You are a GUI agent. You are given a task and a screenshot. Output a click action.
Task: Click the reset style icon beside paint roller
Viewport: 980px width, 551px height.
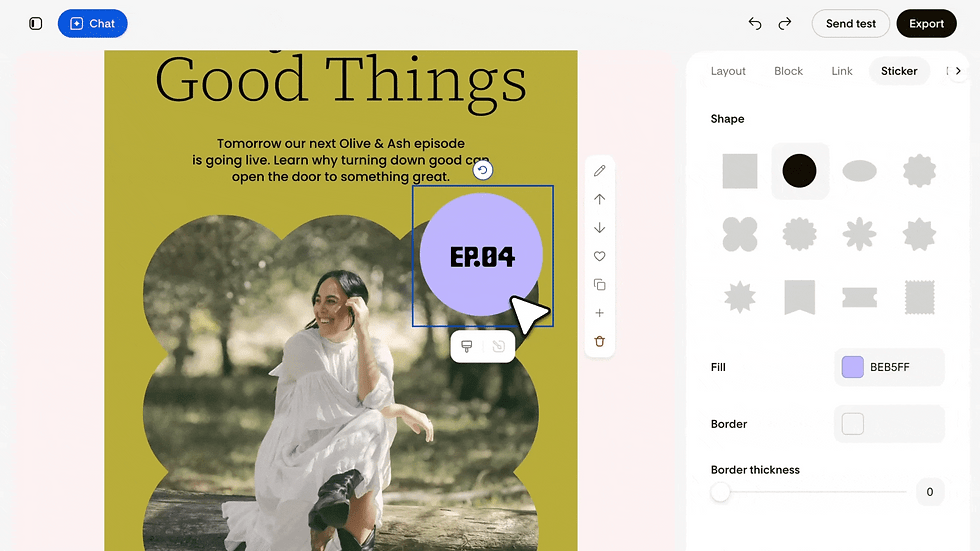tap(499, 346)
